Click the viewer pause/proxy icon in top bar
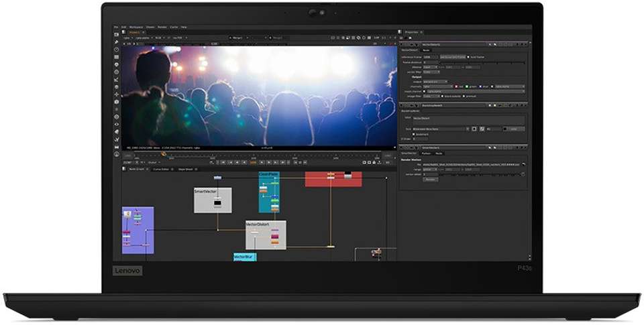This screenshot has height=325, width=644. pos(368,38)
